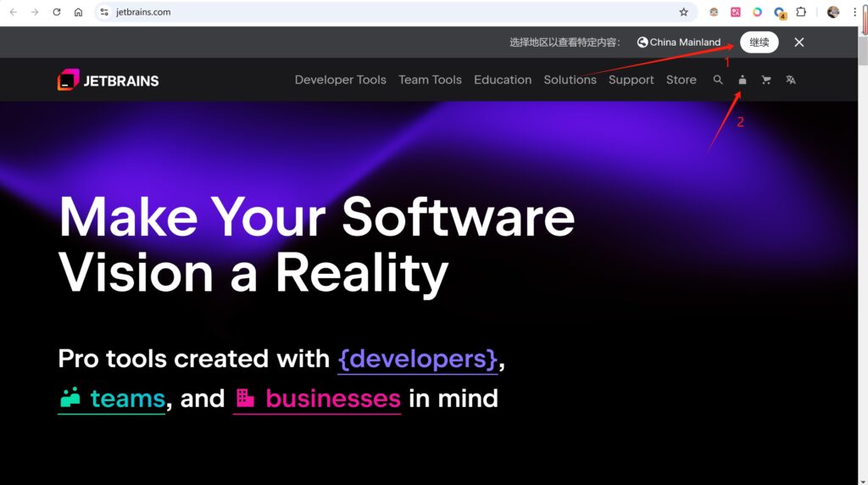Open the pink translate extension icon

coord(735,12)
